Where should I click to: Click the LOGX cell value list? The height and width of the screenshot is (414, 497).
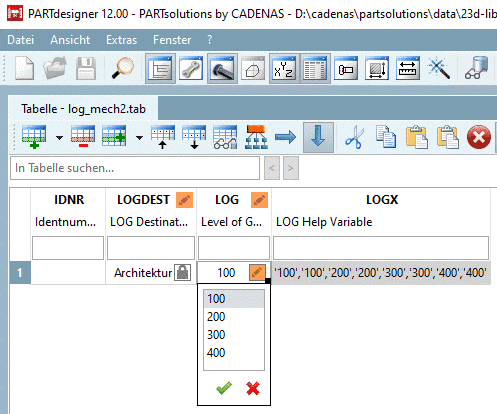click(381, 273)
